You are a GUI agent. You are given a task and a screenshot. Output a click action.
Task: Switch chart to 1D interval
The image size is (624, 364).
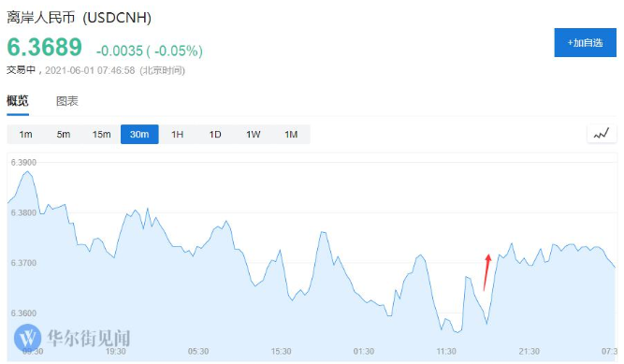click(x=215, y=134)
